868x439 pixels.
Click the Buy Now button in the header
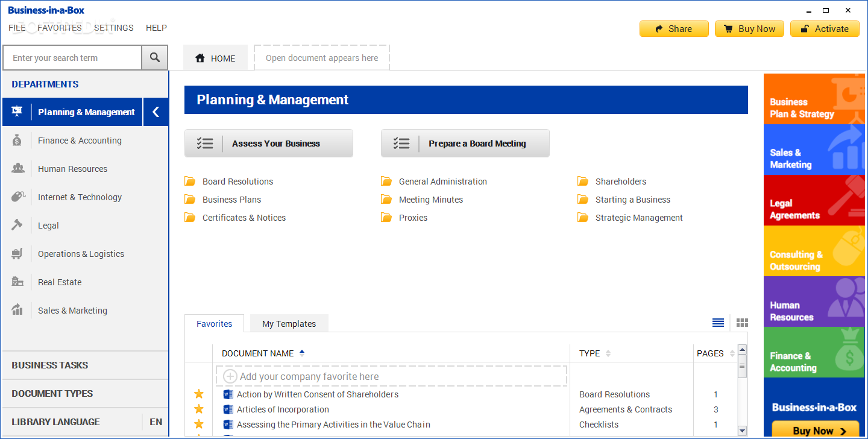(749, 28)
